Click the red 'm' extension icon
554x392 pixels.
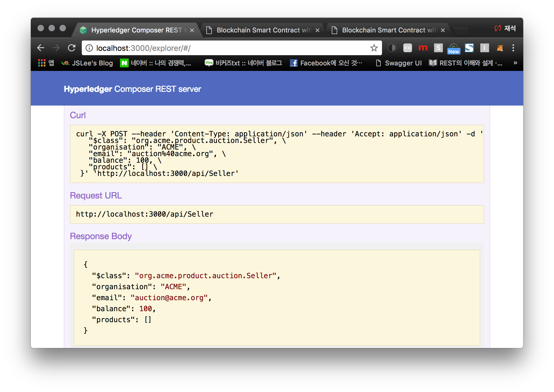tap(423, 48)
